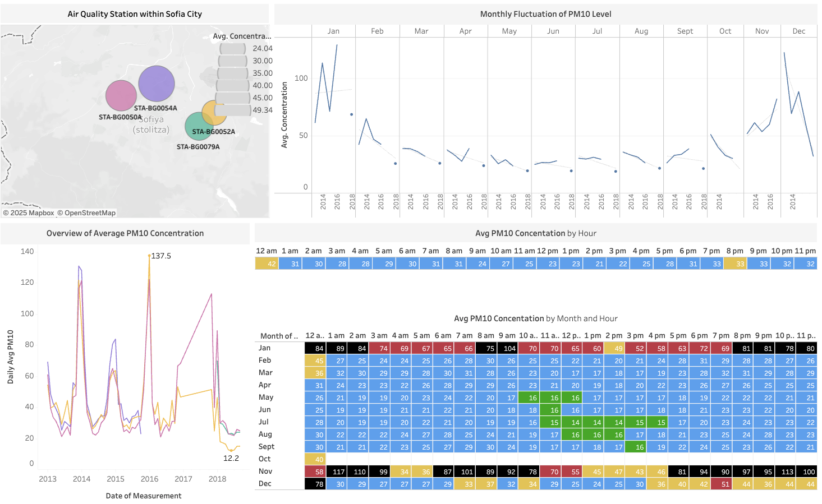Select the Feb header in Monthly Fluctuation chart

point(377,31)
